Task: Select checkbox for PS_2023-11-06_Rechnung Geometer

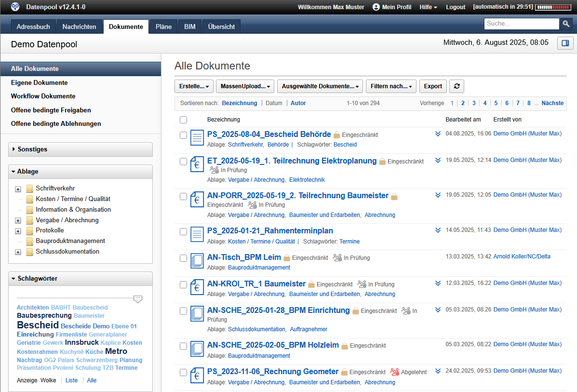Action: tap(183, 372)
